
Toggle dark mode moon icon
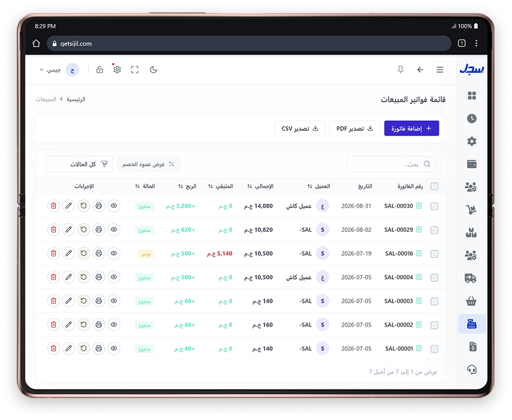tap(153, 69)
